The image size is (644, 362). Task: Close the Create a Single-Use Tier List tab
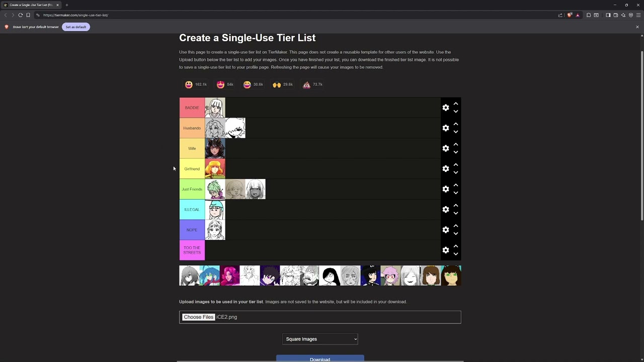pos(57,5)
